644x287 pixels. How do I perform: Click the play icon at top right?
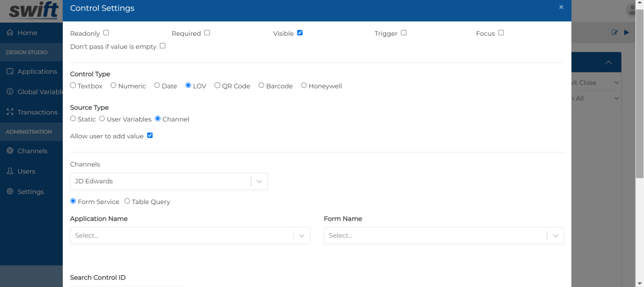tap(626, 33)
